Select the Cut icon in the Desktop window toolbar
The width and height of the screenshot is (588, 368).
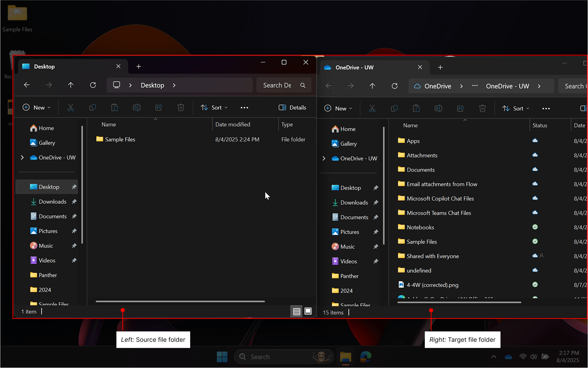pyautogui.click(x=71, y=107)
